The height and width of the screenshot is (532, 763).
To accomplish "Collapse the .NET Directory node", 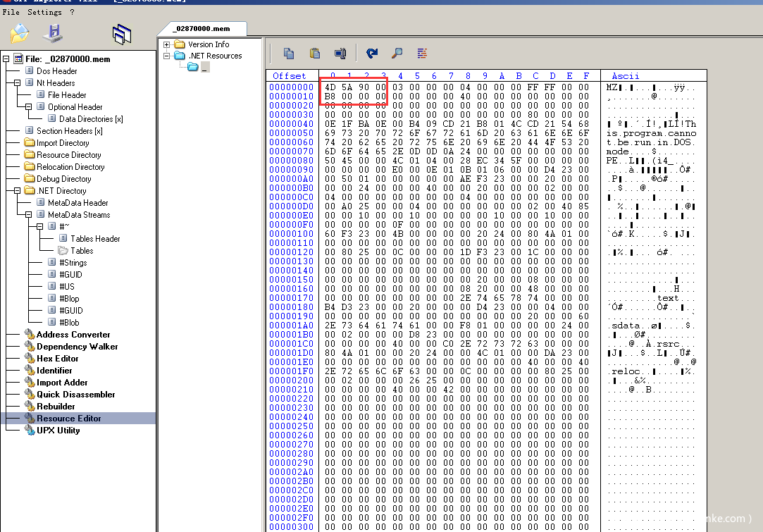I will tap(18, 191).
